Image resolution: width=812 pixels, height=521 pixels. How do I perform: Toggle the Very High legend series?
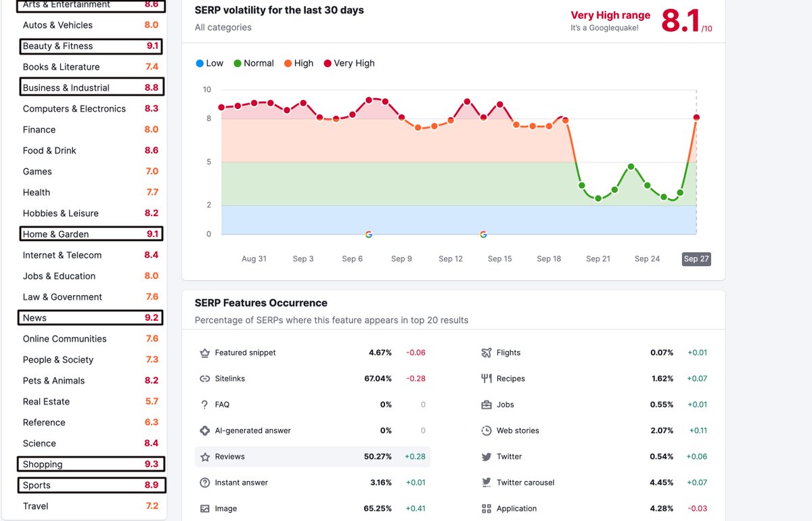click(348, 63)
